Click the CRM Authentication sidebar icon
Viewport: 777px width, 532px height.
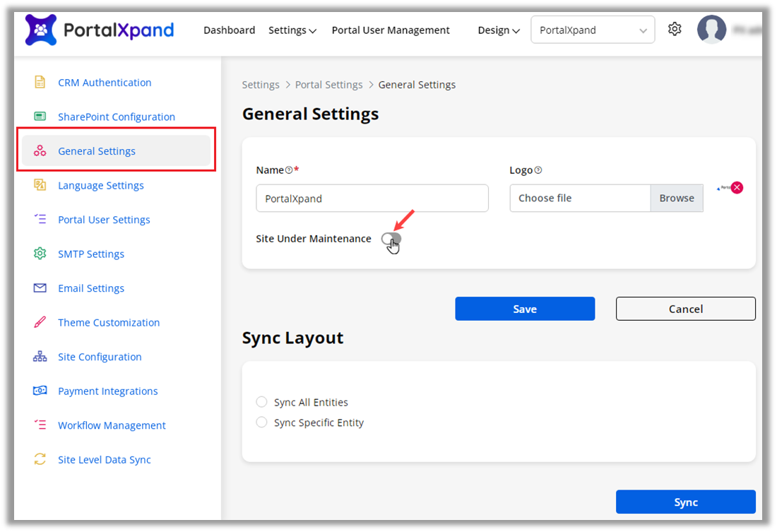40,82
